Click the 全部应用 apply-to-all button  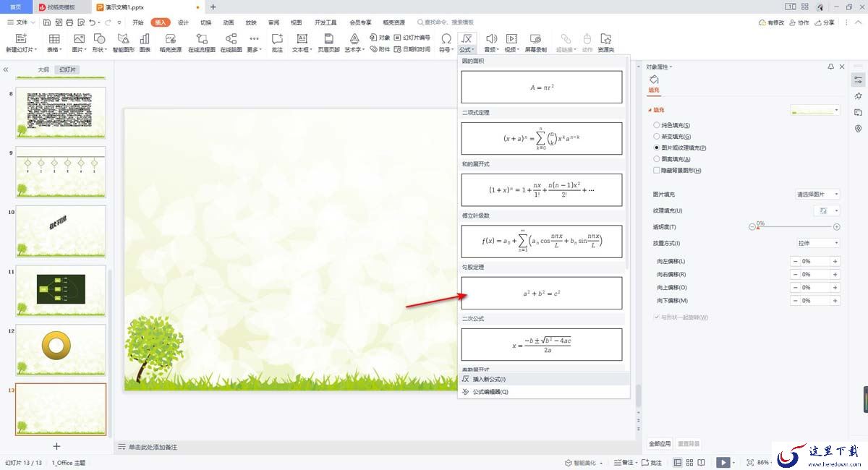tap(660, 443)
